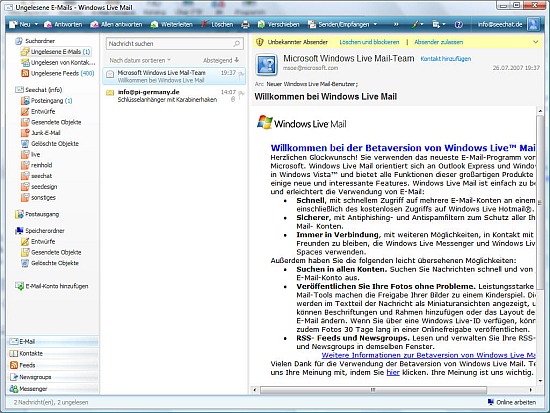Image resolution: width=550 pixels, height=413 pixels.
Task: Click the info@seechat.de account label
Action: click(500, 25)
